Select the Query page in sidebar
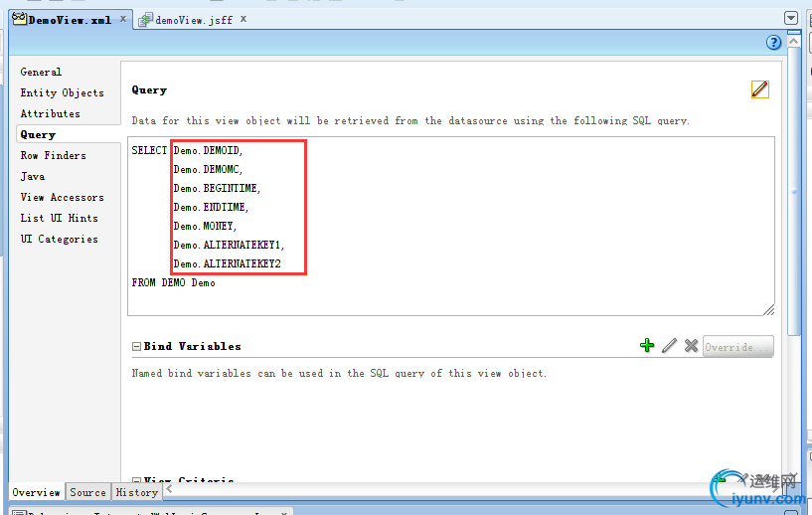The image size is (812, 515). (38, 134)
